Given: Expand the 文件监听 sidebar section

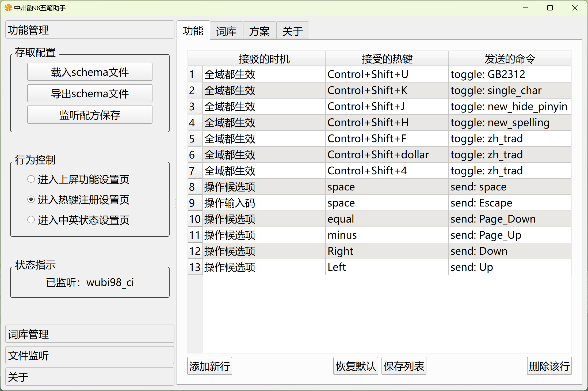Looking at the screenshot, I should point(90,355).
